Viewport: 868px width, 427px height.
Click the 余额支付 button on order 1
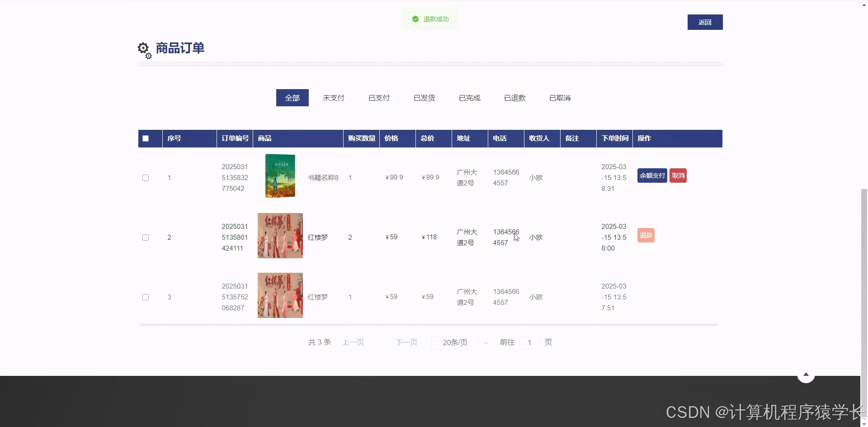coord(651,176)
